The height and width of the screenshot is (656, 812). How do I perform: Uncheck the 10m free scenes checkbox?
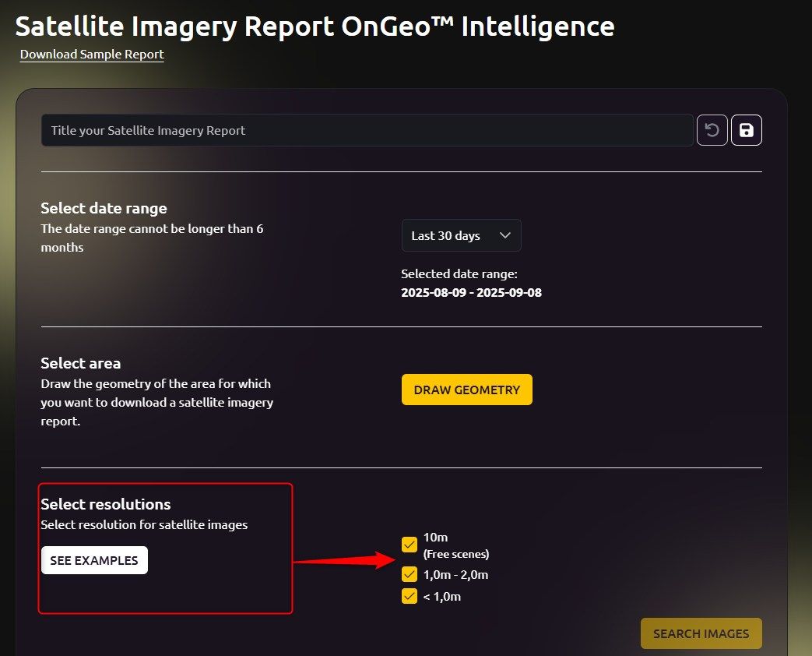pyautogui.click(x=409, y=545)
